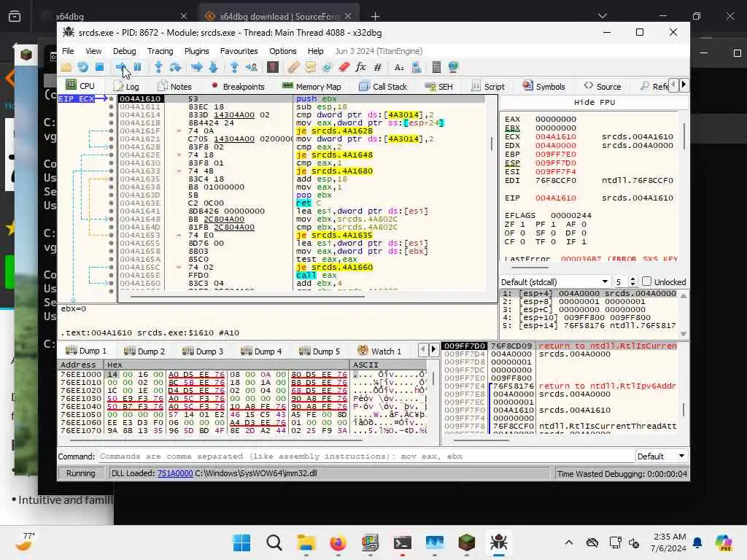Open the Default dropdown beside the command bar
Viewport: 747px width, 560px height.
(661, 456)
